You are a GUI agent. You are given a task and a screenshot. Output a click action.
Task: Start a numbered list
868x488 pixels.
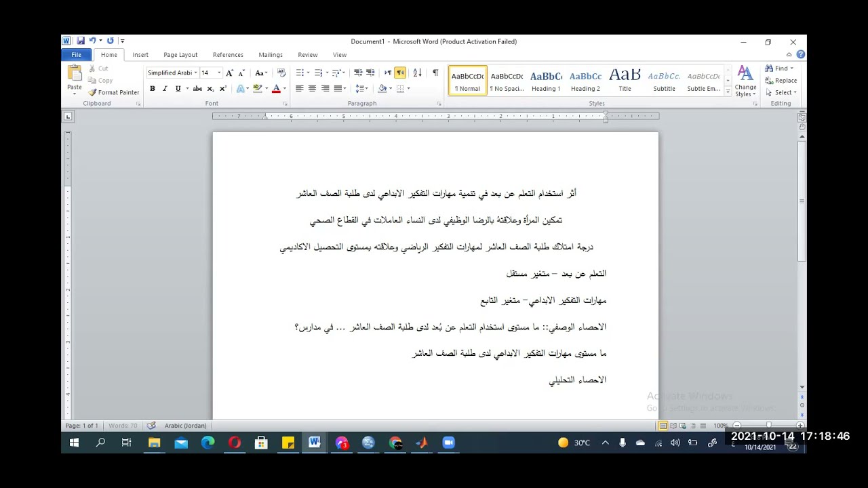(x=318, y=73)
